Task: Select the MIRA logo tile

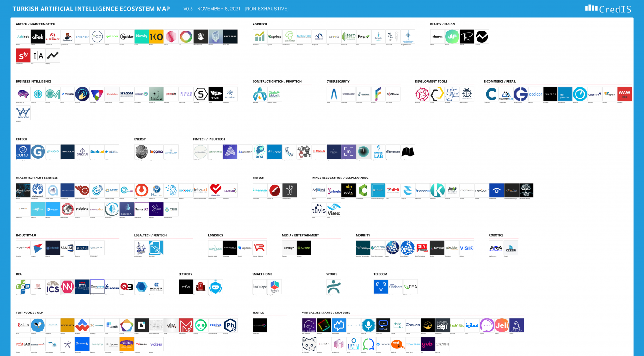Action: click(x=171, y=325)
